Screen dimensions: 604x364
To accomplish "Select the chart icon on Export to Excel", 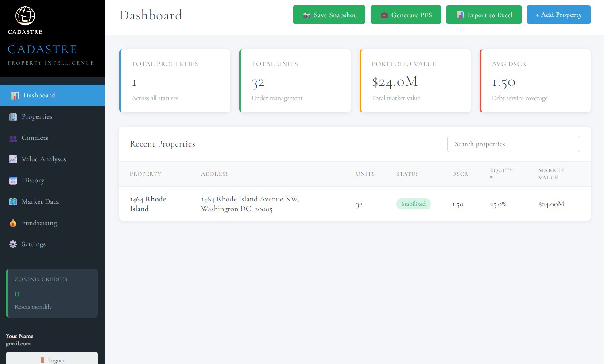I will click(x=461, y=15).
